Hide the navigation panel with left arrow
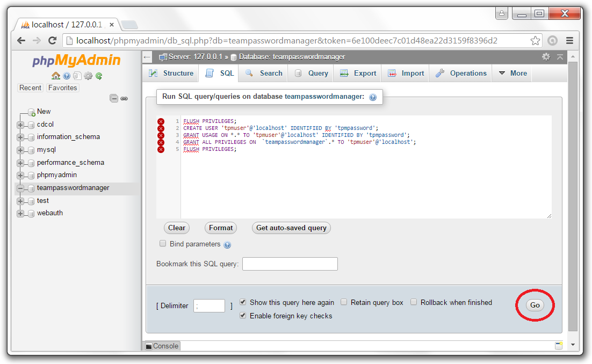Screen dimensions: 592x364 tap(147, 57)
